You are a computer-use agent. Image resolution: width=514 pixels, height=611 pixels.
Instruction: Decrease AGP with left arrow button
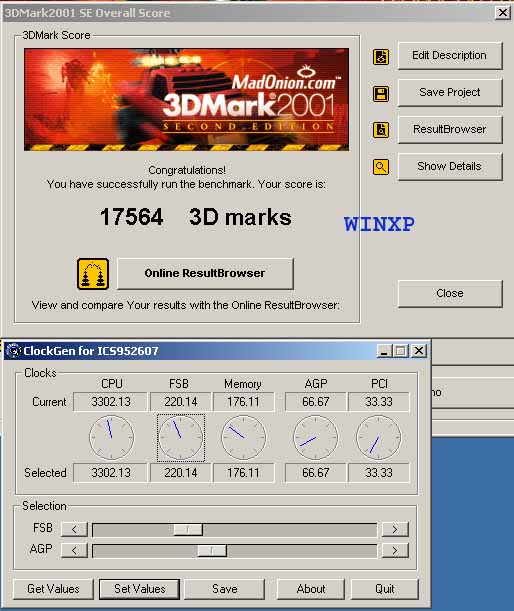74,550
